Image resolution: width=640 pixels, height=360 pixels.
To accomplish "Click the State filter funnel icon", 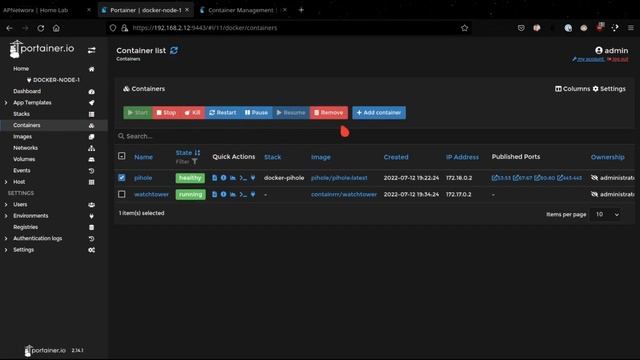I will point(195,162).
